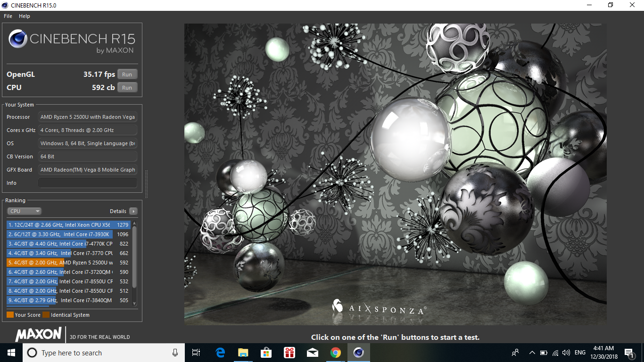Viewport: 644px width, 362px height.
Task: Select ranking row i7-8550U with score 532
Action: pos(69,281)
